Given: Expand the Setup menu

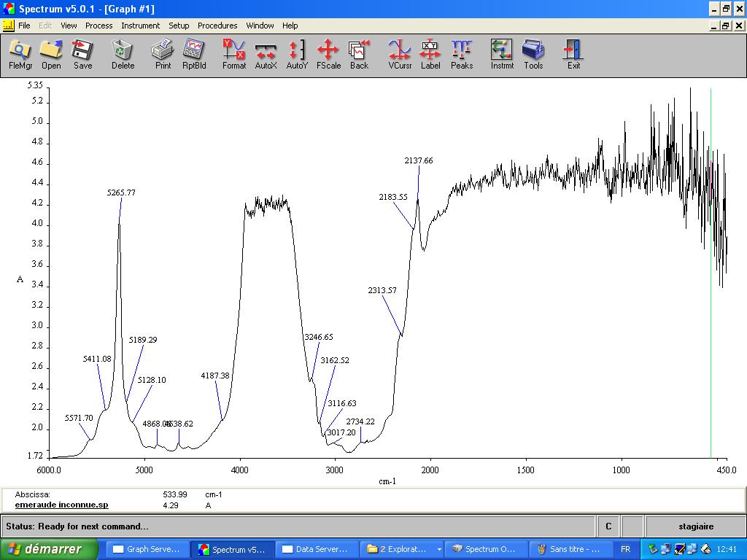Looking at the screenshot, I should point(179,26).
